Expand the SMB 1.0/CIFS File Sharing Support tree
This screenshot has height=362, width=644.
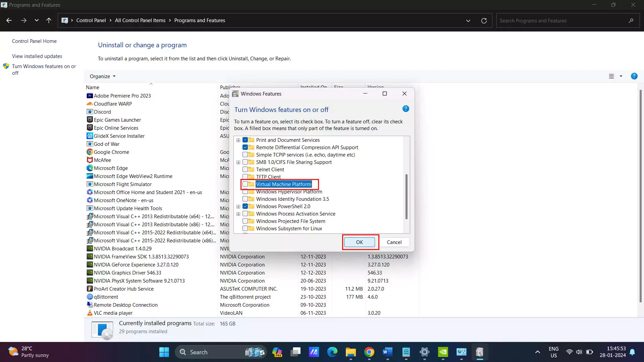[238, 162]
